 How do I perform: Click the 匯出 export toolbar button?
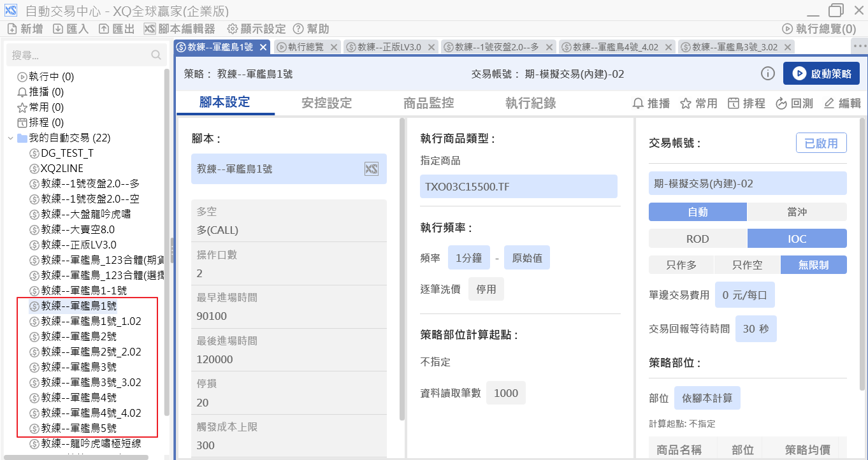coord(117,29)
